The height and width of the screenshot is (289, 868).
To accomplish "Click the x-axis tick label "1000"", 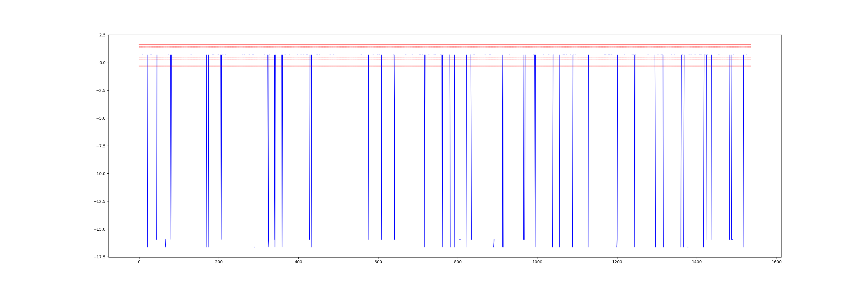I will point(538,262).
